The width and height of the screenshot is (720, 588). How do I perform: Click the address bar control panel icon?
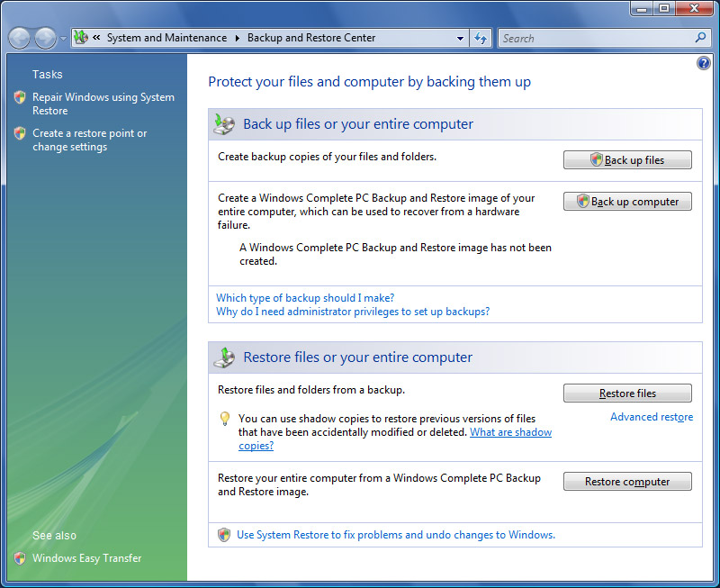[x=81, y=38]
